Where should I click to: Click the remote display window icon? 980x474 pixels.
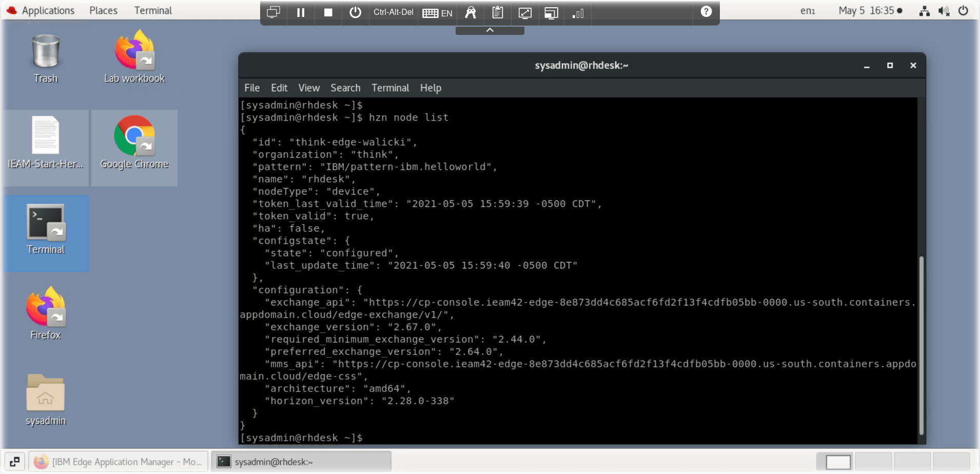pos(551,13)
